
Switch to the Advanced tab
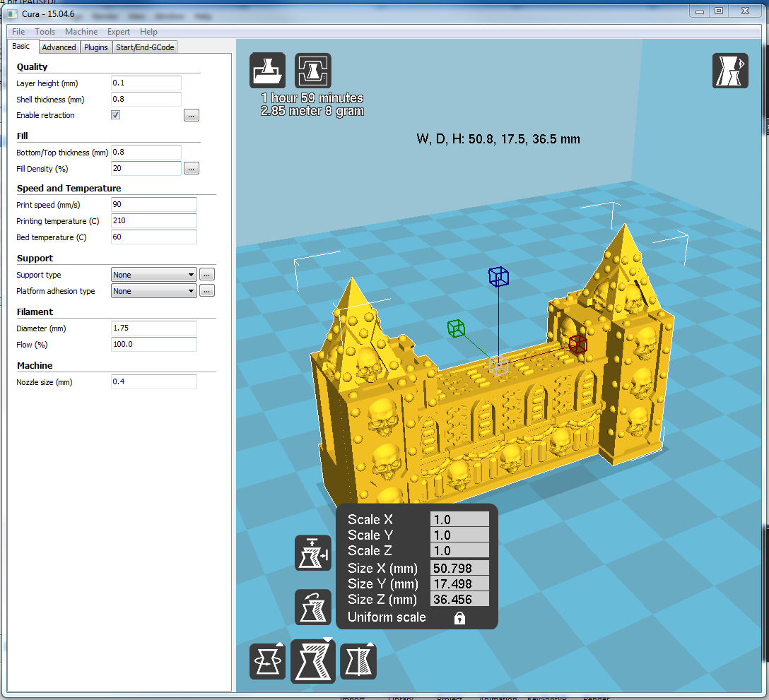tap(59, 47)
